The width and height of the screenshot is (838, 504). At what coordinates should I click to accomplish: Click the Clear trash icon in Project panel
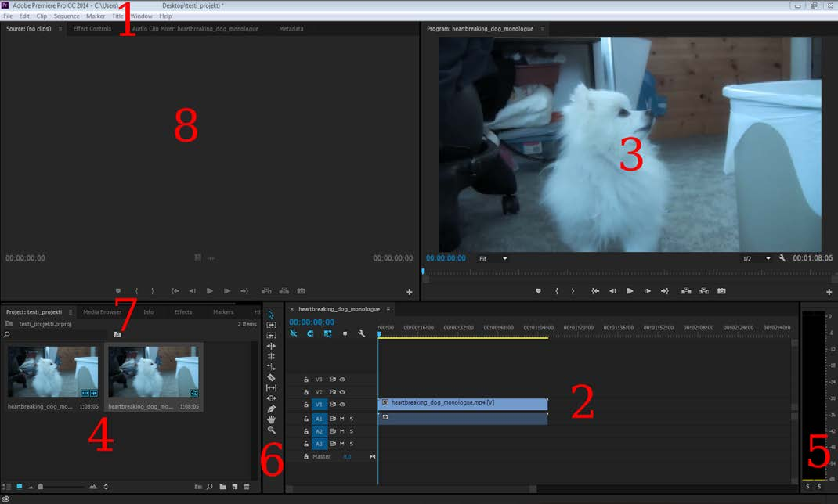(x=247, y=487)
